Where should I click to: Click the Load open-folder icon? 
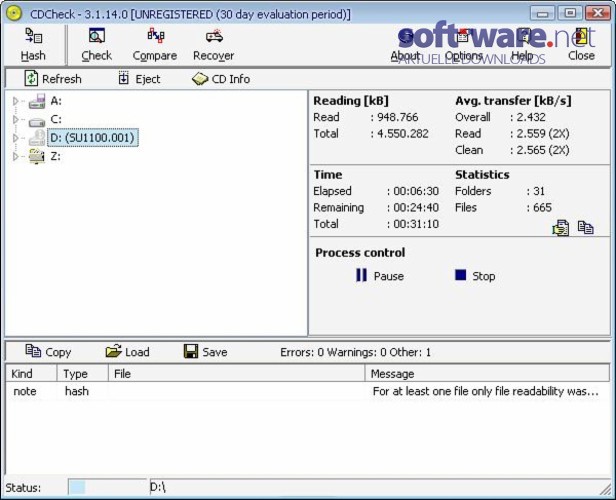114,351
